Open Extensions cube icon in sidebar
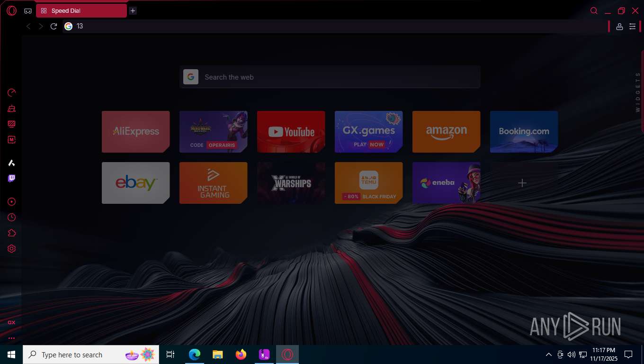 11,233
